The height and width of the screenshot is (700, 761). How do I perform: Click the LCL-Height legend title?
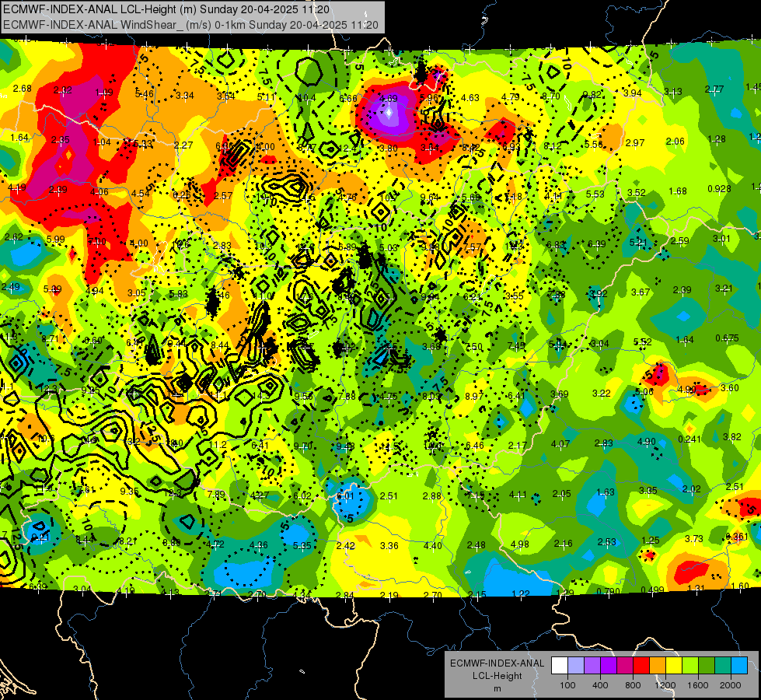click(497, 676)
